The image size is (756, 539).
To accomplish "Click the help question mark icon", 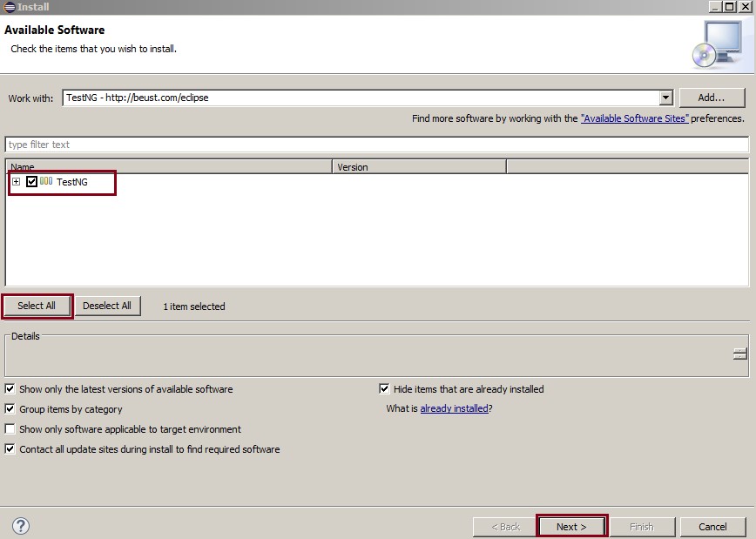I will point(21,525).
